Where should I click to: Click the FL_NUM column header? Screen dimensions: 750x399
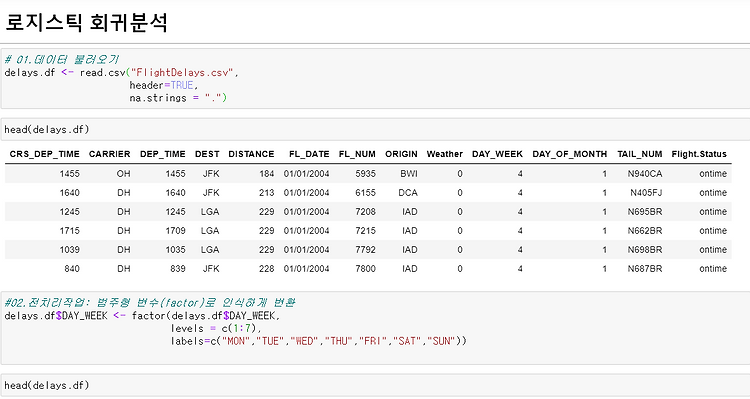pyautogui.click(x=357, y=154)
